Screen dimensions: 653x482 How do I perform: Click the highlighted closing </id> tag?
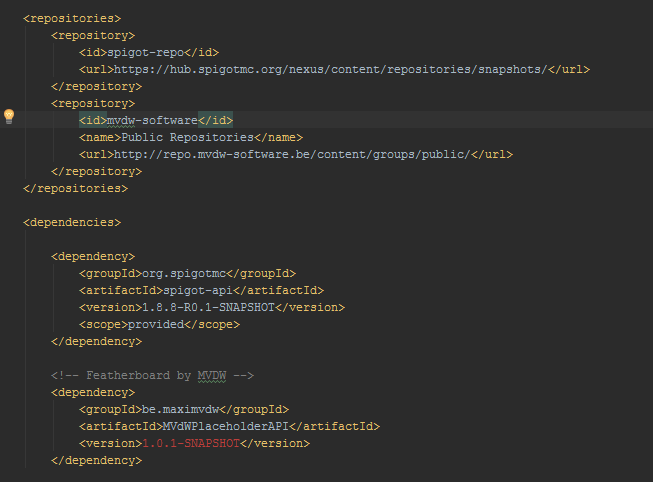pyautogui.click(x=215, y=120)
